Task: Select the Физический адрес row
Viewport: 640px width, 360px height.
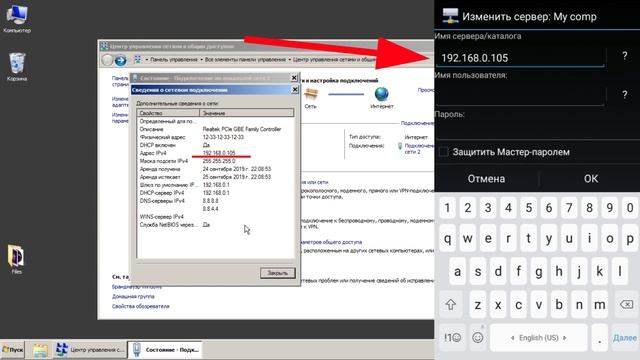Action: (216, 137)
